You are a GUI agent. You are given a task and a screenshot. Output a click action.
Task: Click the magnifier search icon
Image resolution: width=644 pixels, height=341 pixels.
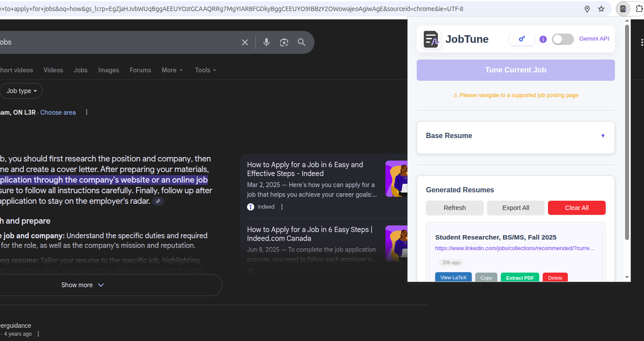pyautogui.click(x=302, y=42)
